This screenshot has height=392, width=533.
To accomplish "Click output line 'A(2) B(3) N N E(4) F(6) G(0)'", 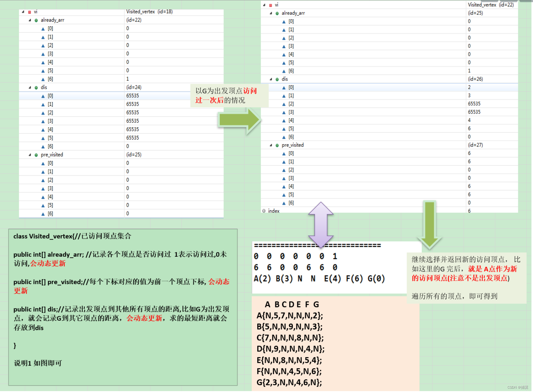I will (x=319, y=279).
